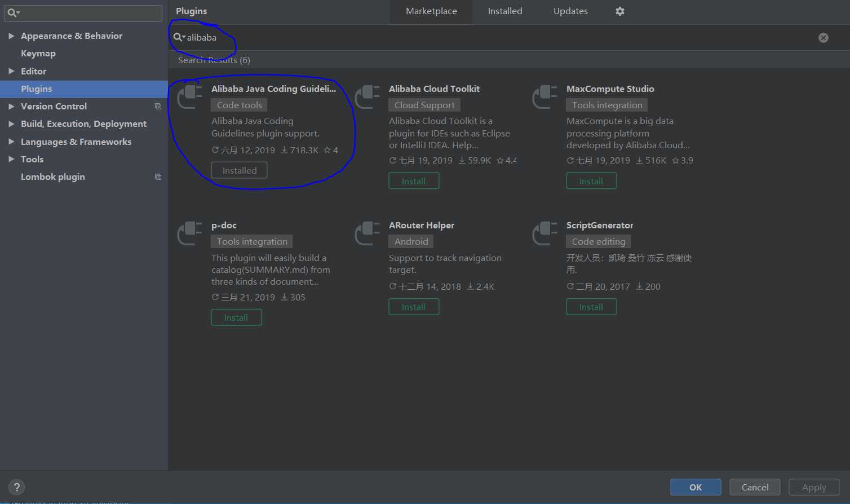Select Plugins in the settings tree

pos(84,89)
